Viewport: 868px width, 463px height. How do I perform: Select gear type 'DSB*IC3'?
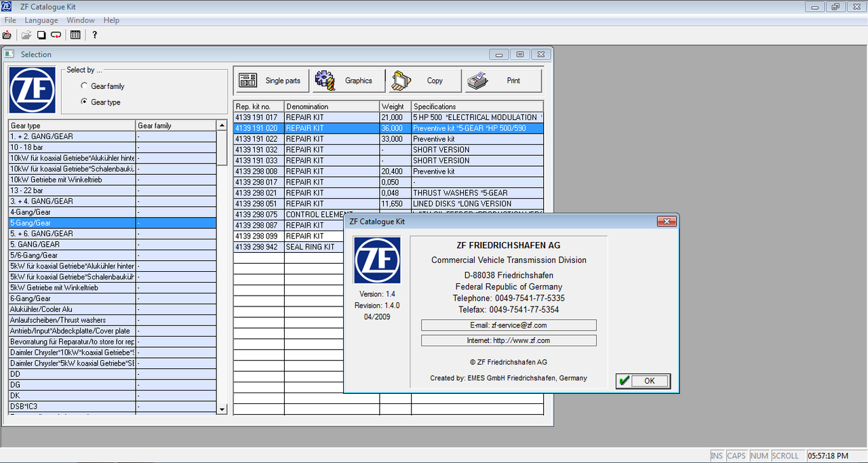click(113, 407)
